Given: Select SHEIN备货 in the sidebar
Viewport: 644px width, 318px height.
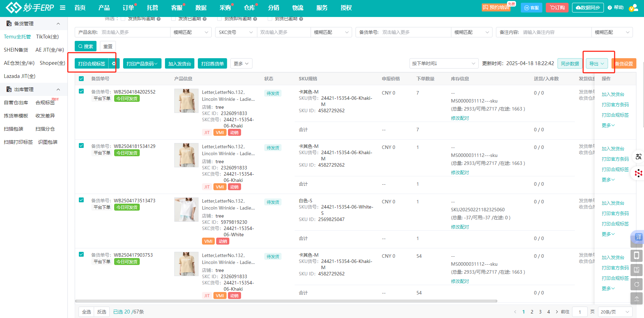Looking at the screenshot, I should (x=16, y=50).
